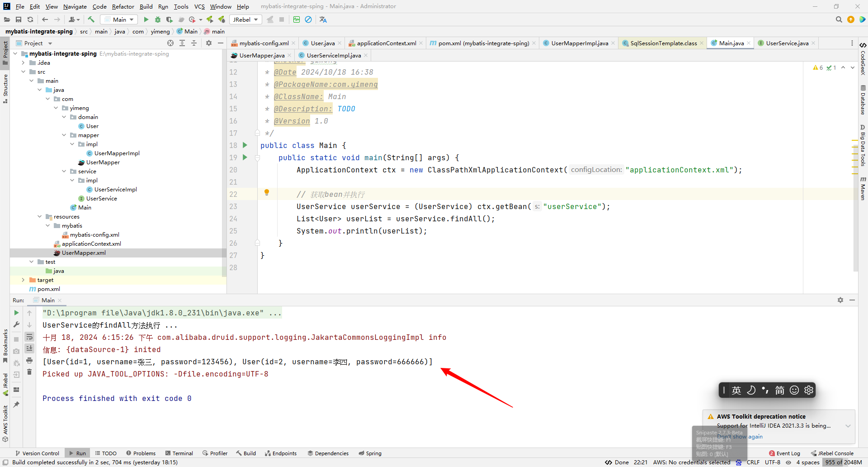Image resolution: width=868 pixels, height=467 pixels.
Task: Open the Navigate menu
Action: (75, 6)
